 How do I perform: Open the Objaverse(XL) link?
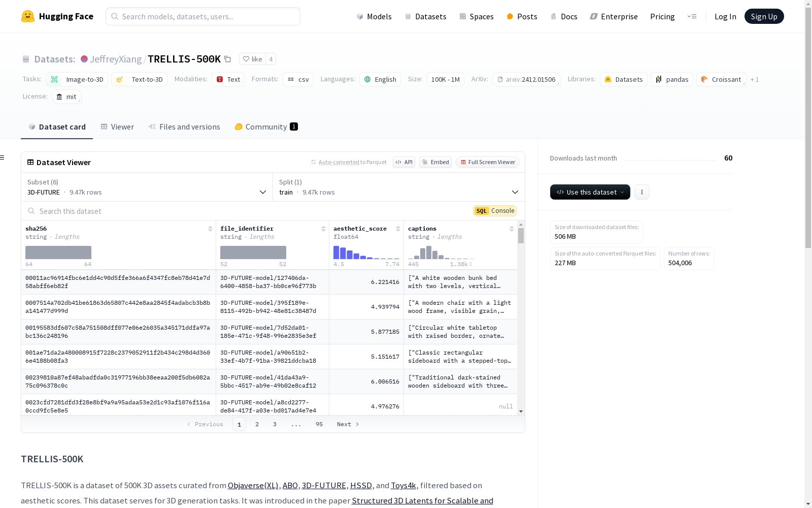(253, 486)
